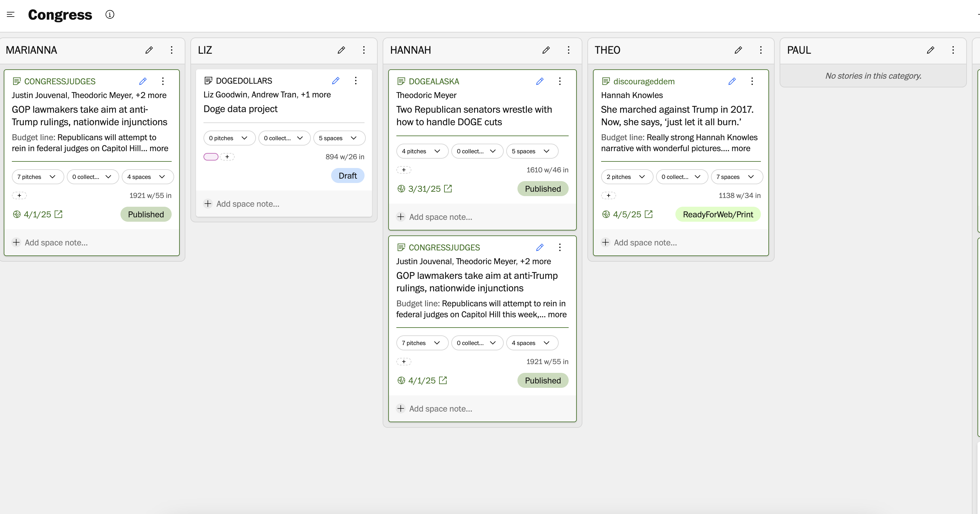Open the LIZ column three-dot menu
980x514 pixels.
point(364,50)
